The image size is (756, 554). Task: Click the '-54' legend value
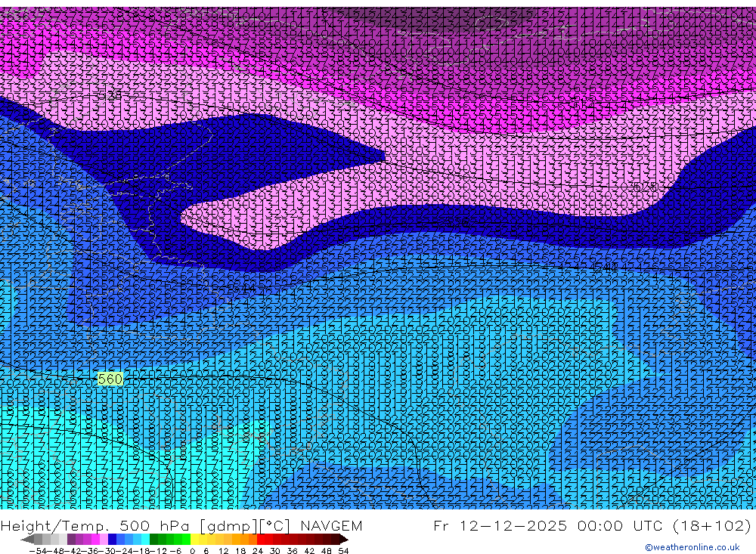[38, 551]
